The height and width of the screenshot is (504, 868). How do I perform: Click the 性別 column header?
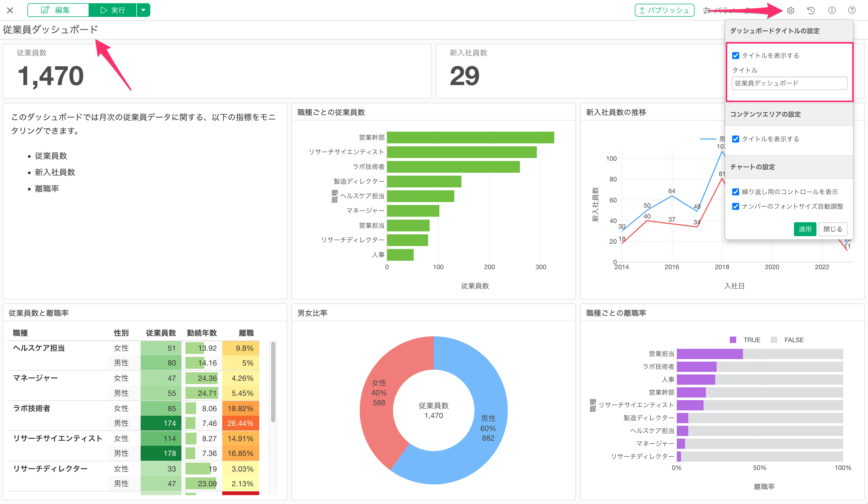point(121,333)
